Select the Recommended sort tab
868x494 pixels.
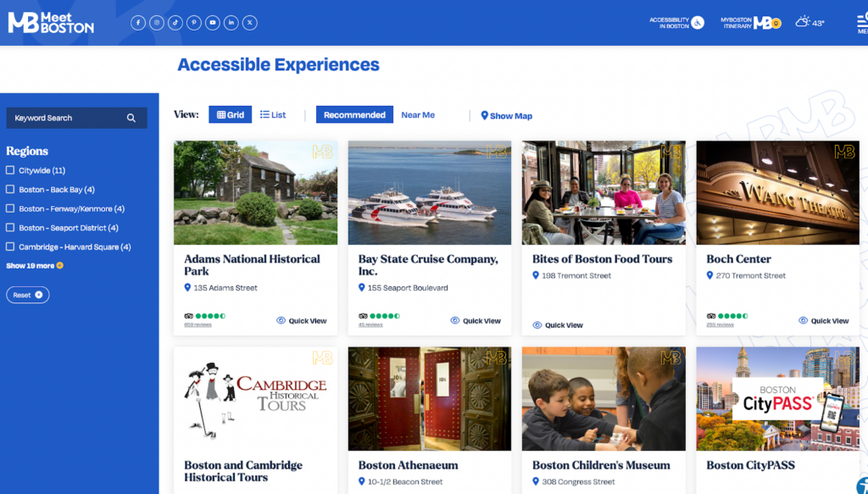click(x=354, y=114)
